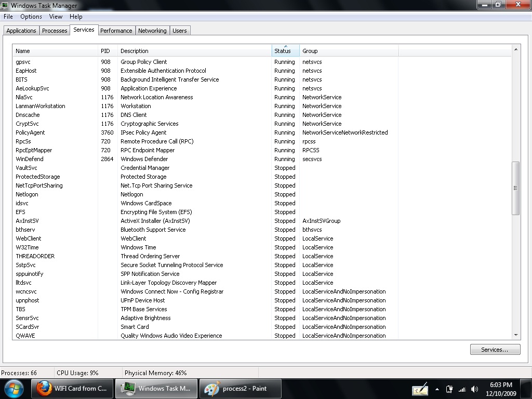
Task: Select the WebClient name cell
Action: pos(29,238)
